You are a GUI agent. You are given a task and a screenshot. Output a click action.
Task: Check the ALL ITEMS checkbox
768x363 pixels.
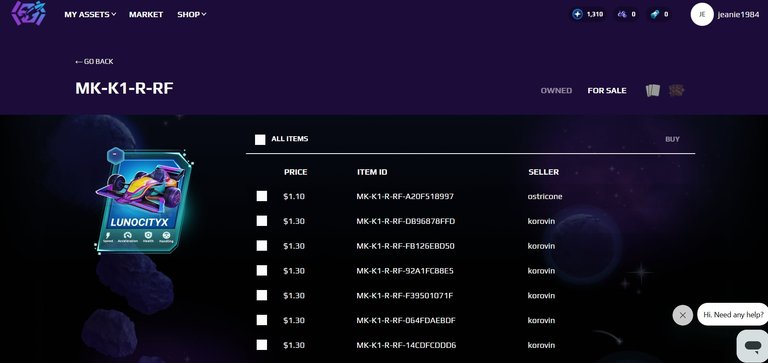click(260, 140)
